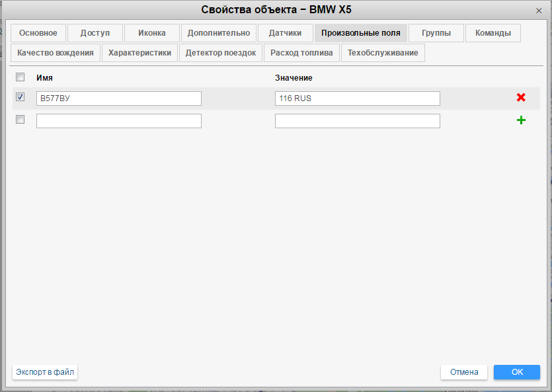The width and height of the screenshot is (552, 392).
Task: Select the Датчики tab
Action: point(285,33)
